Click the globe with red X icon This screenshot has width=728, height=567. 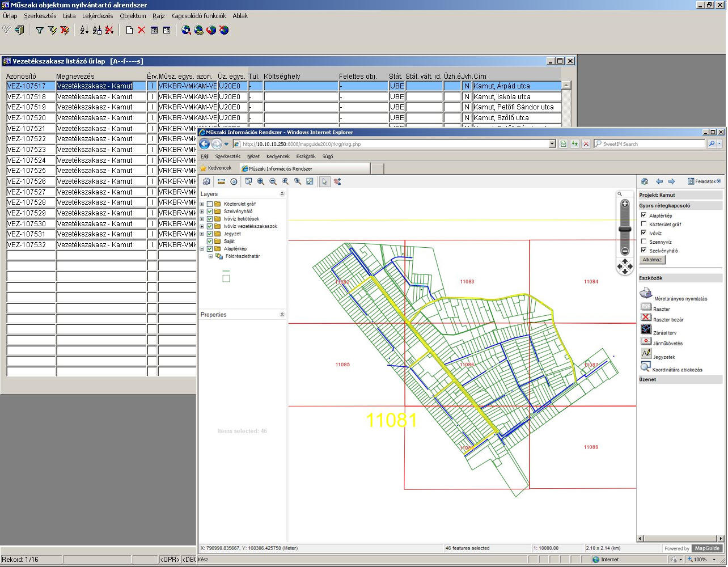pyautogui.click(x=224, y=30)
